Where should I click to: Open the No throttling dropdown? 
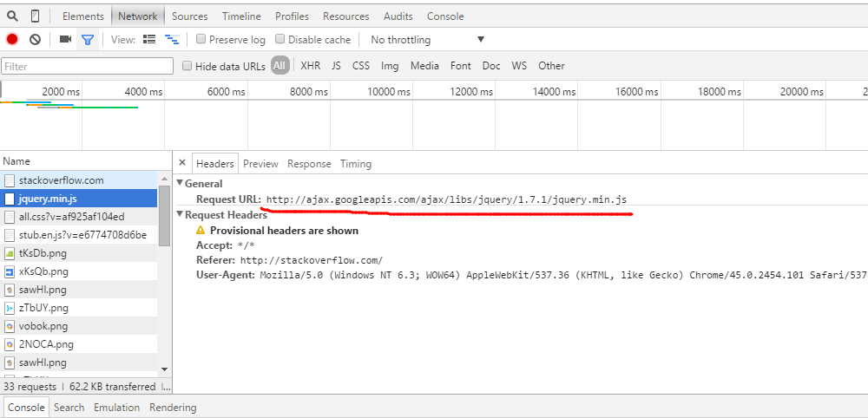[425, 39]
